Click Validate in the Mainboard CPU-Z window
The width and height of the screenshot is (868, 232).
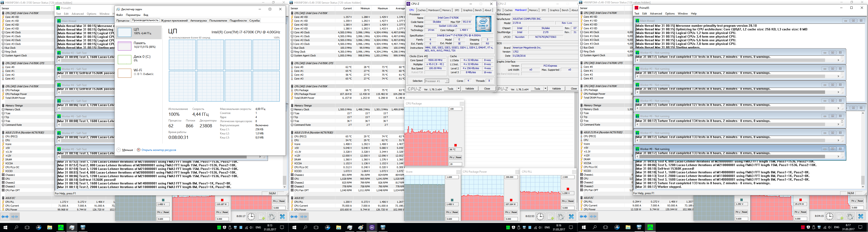point(556,89)
